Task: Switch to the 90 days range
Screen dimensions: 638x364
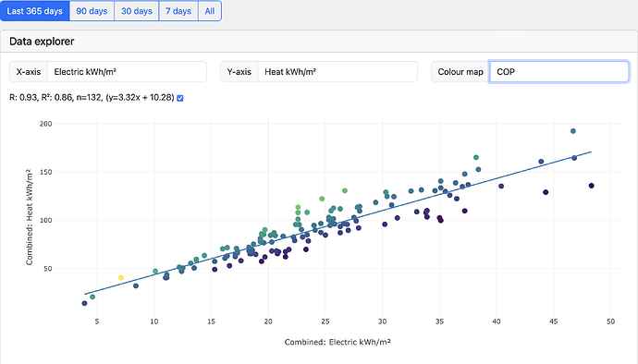Action: pos(92,11)
